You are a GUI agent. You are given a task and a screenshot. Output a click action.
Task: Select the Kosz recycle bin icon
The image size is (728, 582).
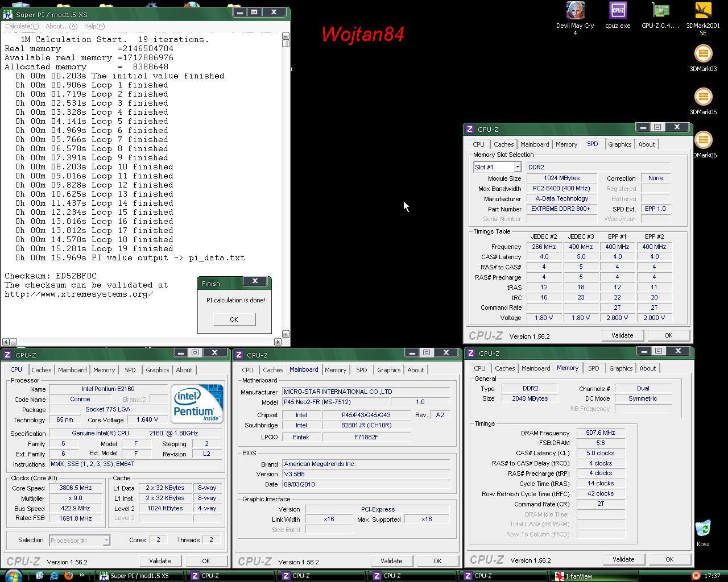[x=703, y=529]
